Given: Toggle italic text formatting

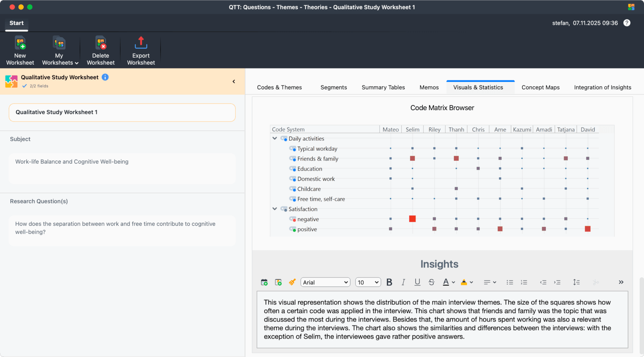Looking at the screenshot, I should coord(403,282).
